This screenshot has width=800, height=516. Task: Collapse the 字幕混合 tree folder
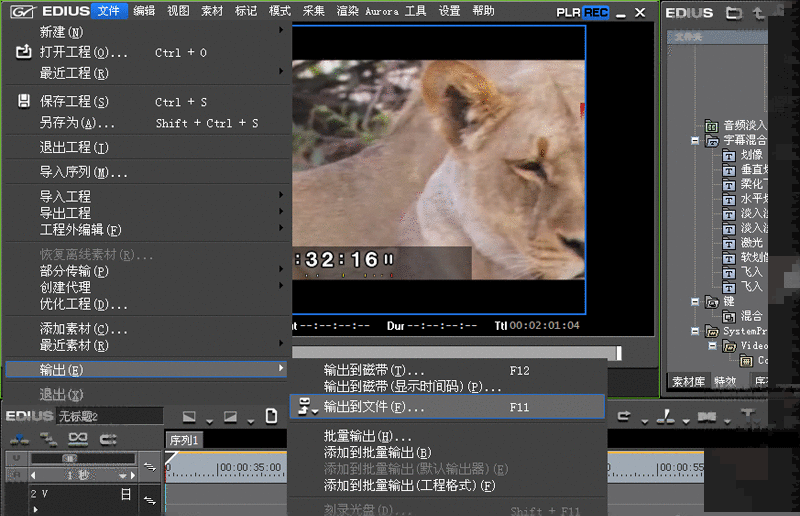(695, 141)
